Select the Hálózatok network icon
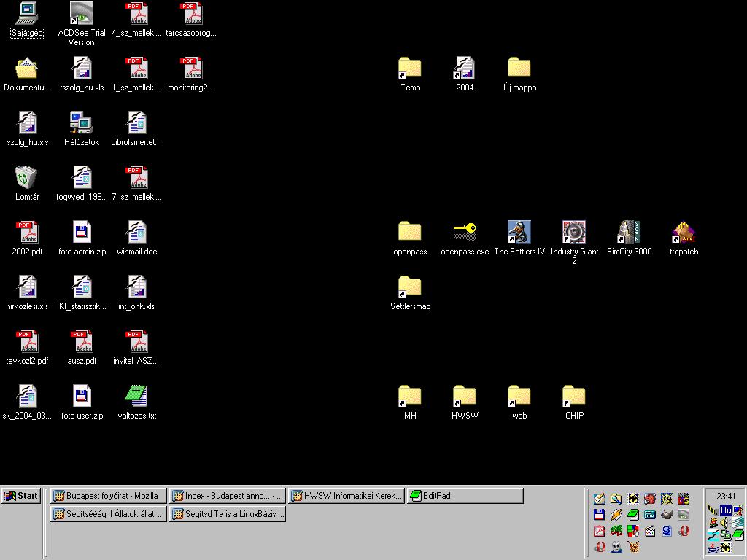747x560 pixels. point(82,123)
